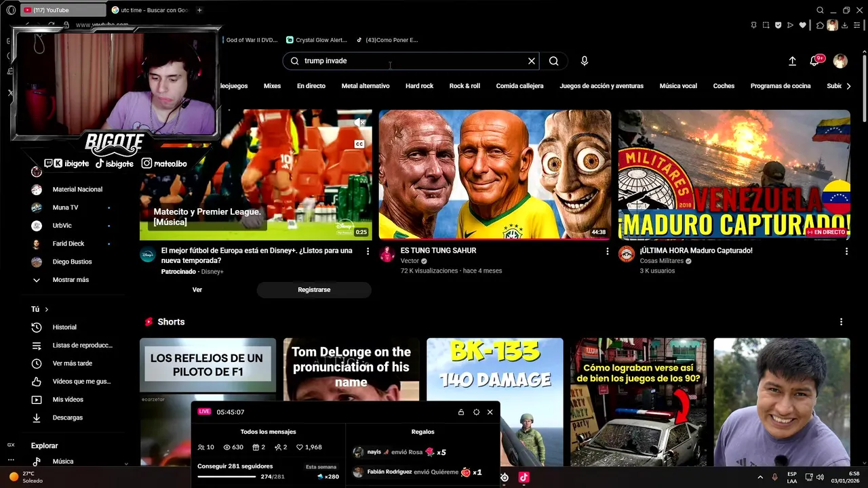868x488 pixels.
Task: Select the Metal alternativo chip
Action: click(366, 86)
